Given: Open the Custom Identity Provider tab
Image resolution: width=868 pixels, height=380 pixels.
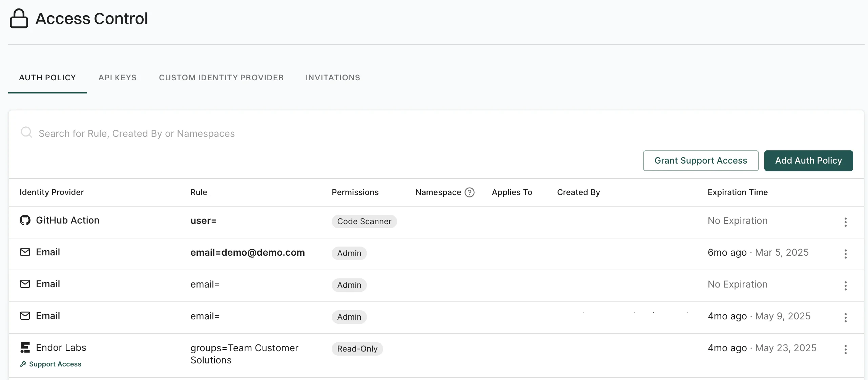Looking at the screenshot, I should pos(221,78).
